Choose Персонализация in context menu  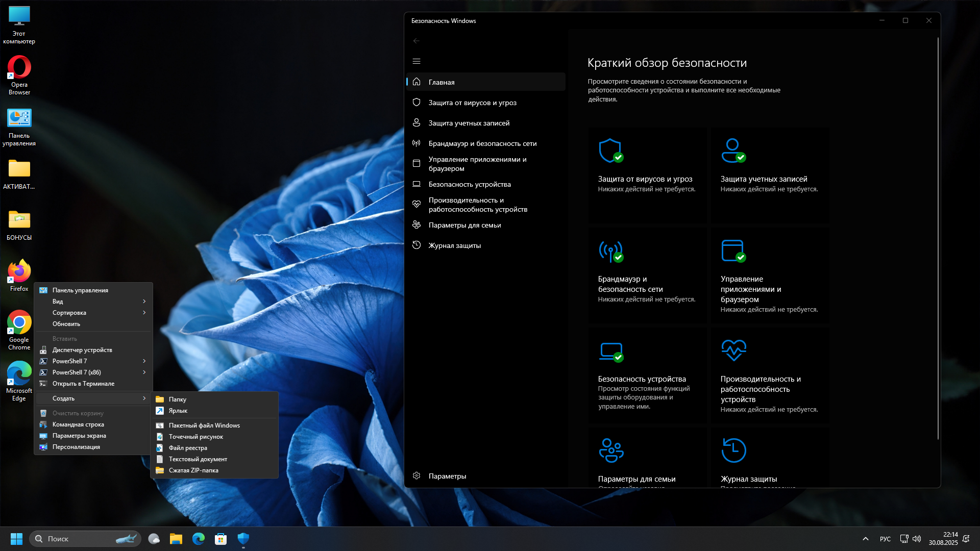pyautogui.click(x=93, y=447)
